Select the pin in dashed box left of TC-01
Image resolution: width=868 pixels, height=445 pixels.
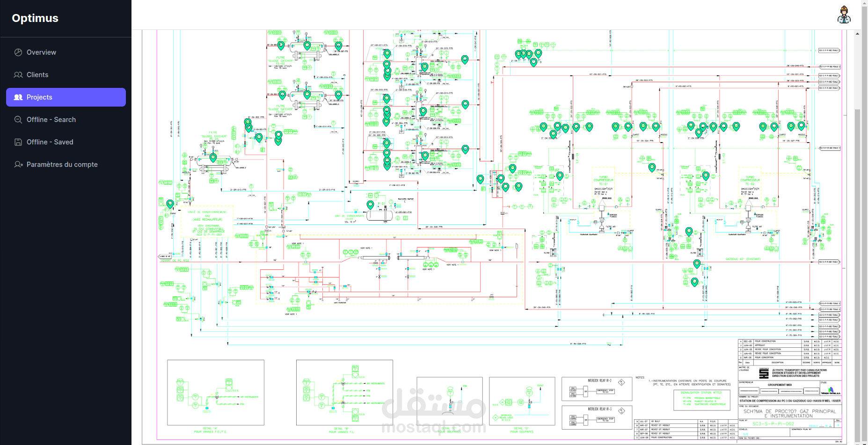coord(560,176)
